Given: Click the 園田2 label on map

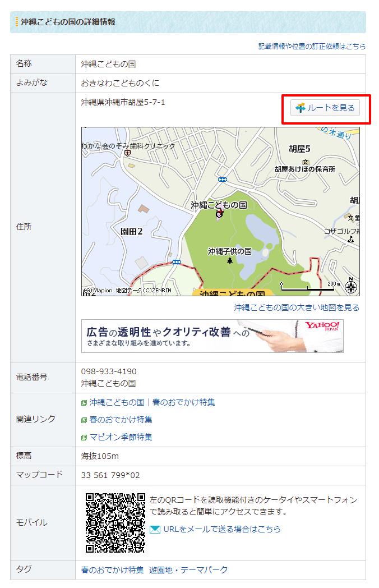Looking at the screenshot, I should (x=131, y=231).
